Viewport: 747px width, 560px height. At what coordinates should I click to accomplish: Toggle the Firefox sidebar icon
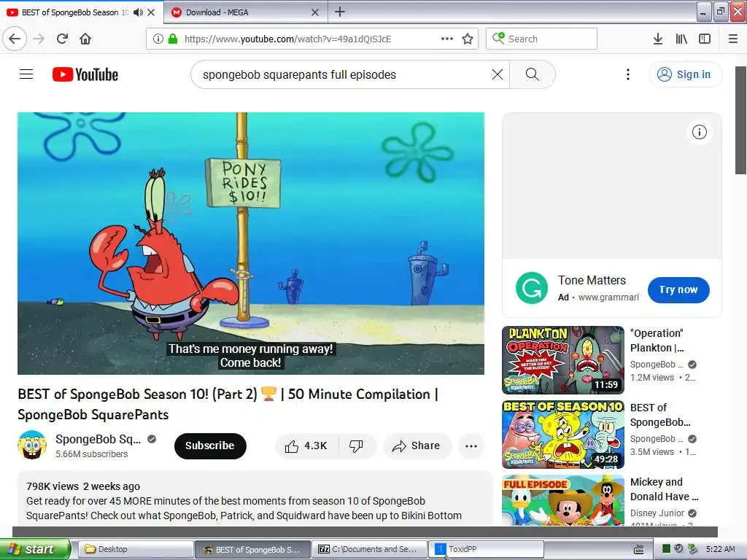point(705,39)
